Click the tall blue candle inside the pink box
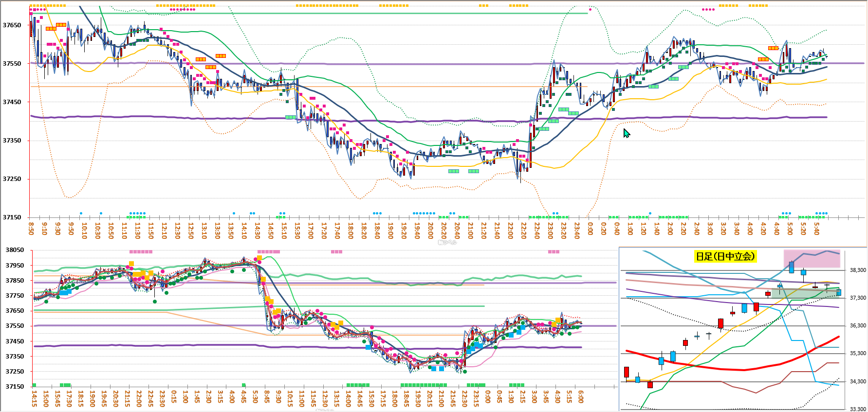The width and height of the screenshot is (868, 412). click(x=792, y=267)
